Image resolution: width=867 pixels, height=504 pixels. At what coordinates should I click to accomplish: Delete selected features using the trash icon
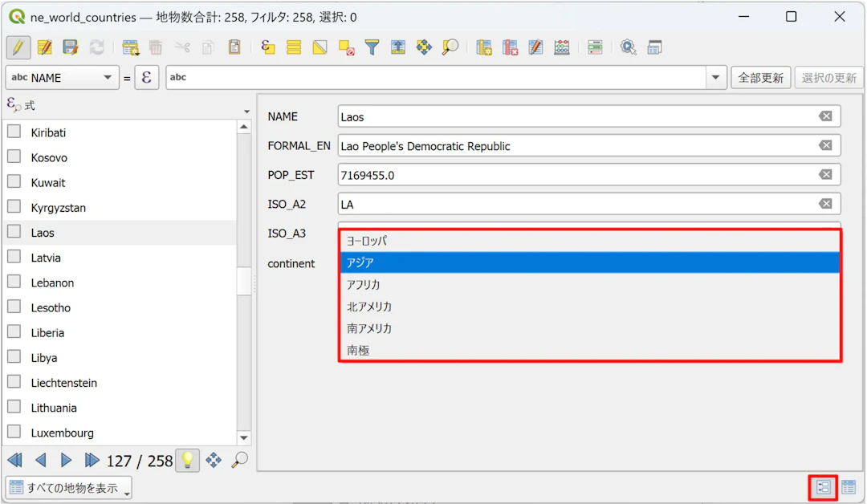[156, 47]
